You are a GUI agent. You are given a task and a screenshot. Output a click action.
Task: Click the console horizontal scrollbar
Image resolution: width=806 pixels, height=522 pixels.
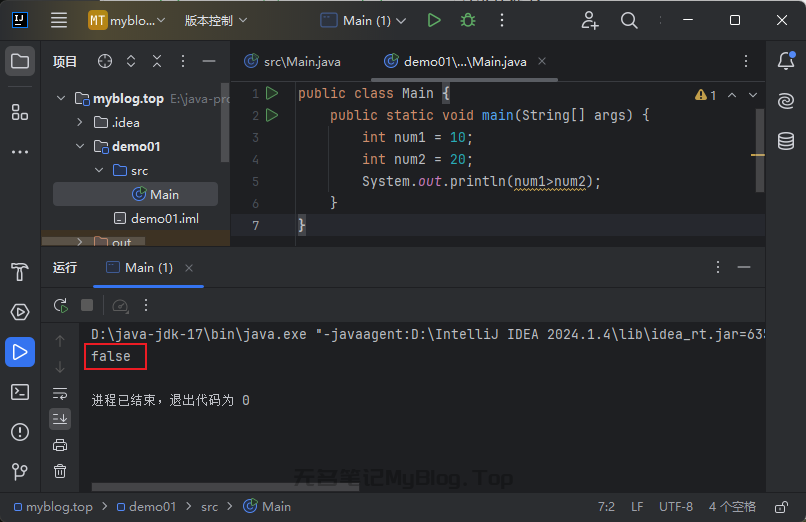225,487
